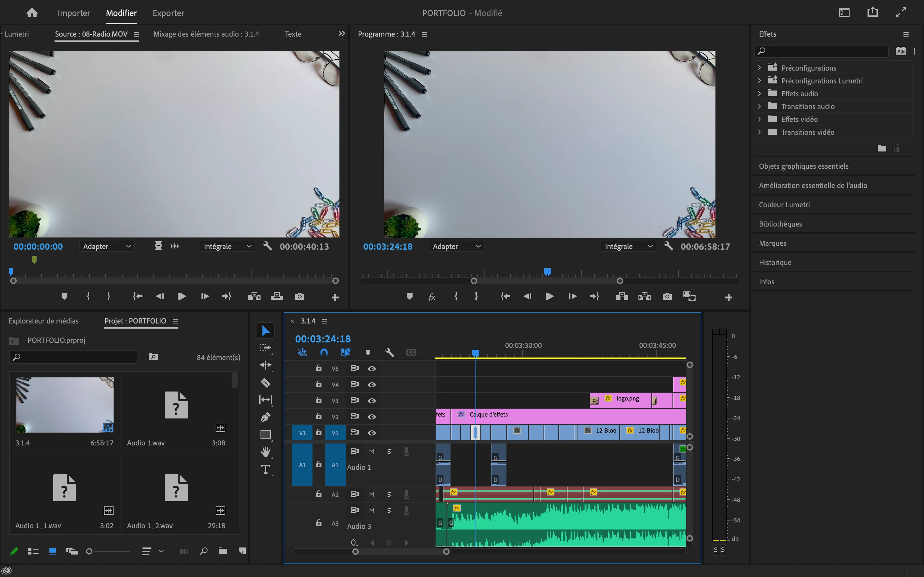This screenshot has height=577, width=924.
Task: Toggle lock on track V2
Action: click(319, 416)
